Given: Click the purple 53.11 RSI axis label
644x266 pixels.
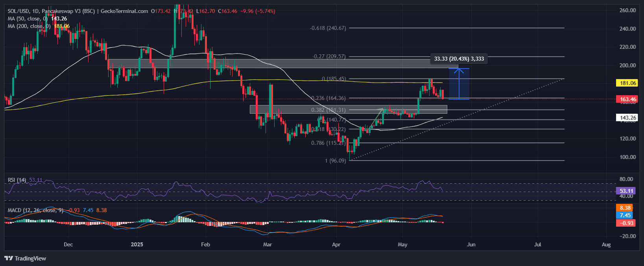Looking at the screenshot, I should click(x=627, y=191).
